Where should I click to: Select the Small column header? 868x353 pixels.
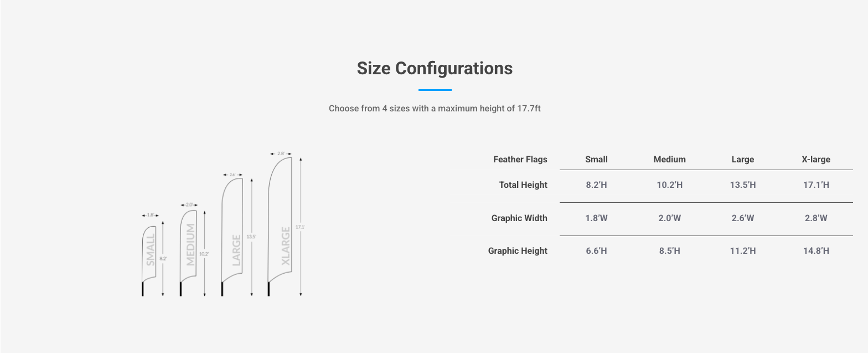point(596,160)
